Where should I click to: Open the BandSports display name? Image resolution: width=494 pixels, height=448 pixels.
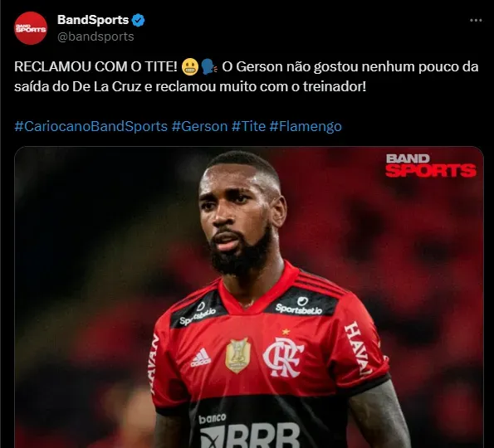tap(93, 20)
